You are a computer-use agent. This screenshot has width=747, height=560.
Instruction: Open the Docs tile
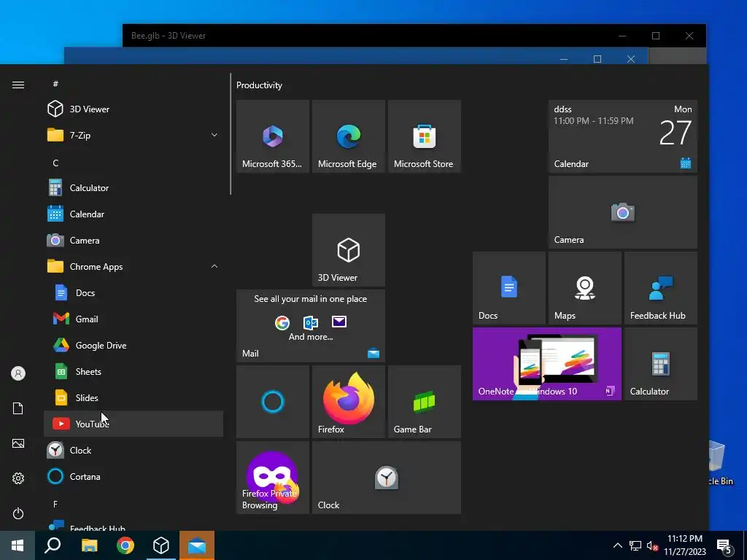(508, 288)
